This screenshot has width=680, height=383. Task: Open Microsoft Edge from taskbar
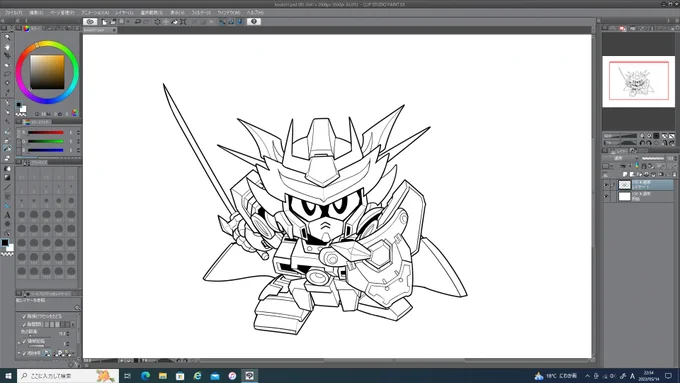pyautogui.click(x=145, y=376)
